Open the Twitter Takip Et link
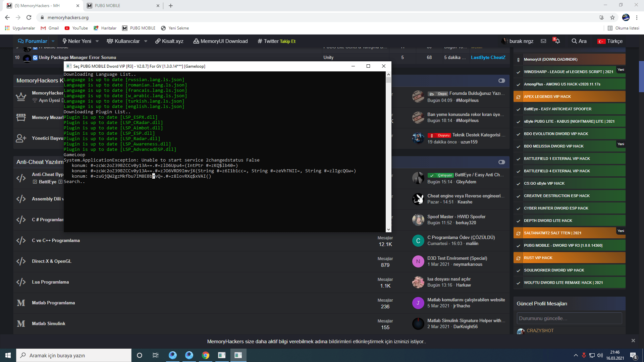Image resolution: width=644 pixels, height=362 pixels. (276, 41)
